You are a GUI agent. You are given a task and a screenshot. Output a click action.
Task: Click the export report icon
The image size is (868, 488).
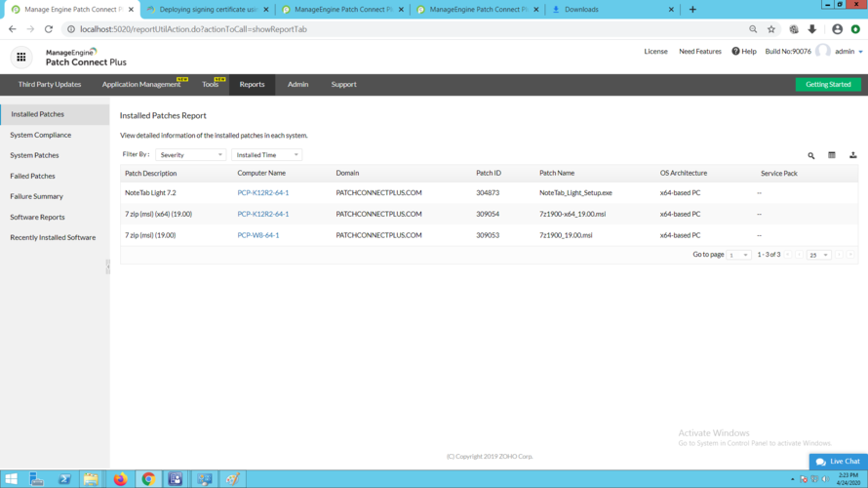[852, 155]
